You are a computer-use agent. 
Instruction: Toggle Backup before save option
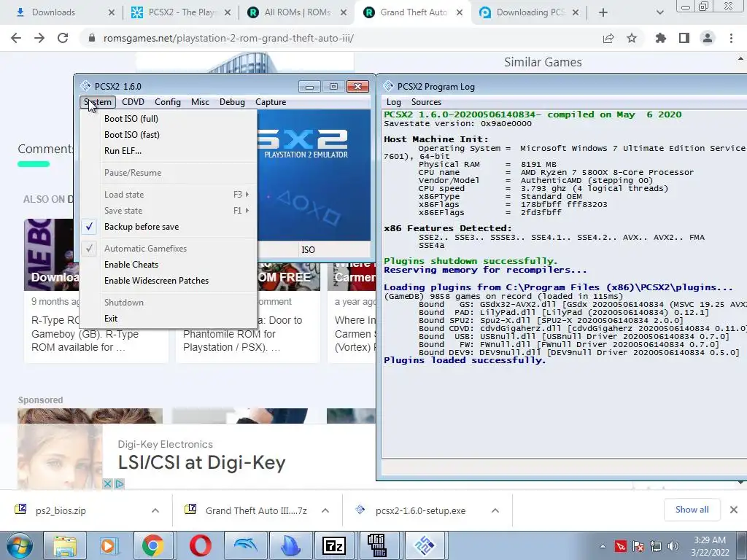tap(169, 227)
